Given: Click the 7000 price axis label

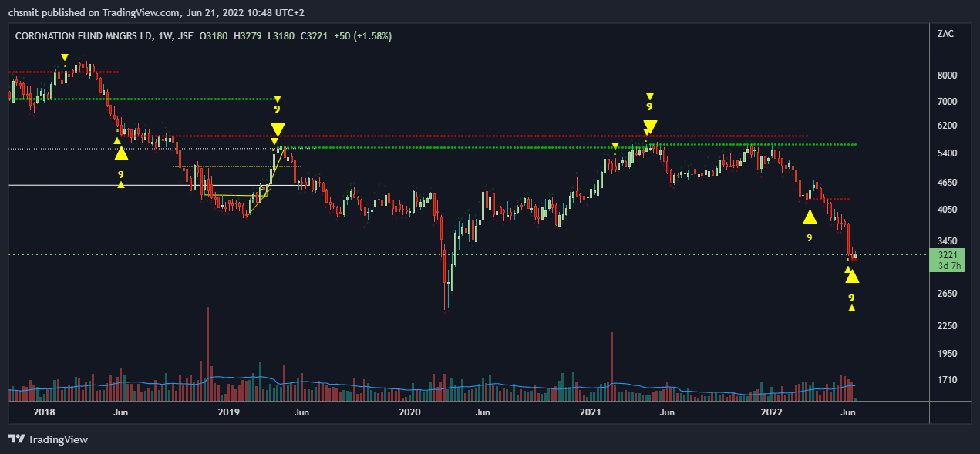Looking at the screenshot, I should (948, 102).
